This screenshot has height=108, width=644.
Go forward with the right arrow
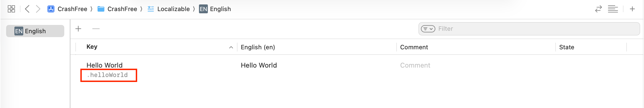coord(38,9)
